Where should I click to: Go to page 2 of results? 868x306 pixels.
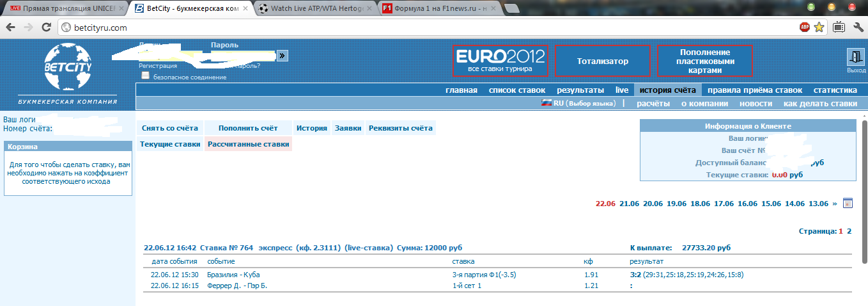(849, 231)
